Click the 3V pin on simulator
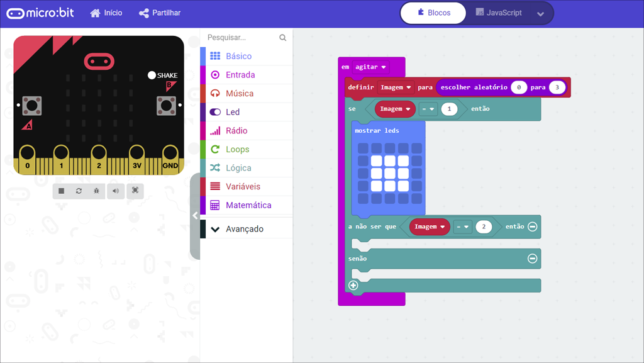Viewport: 644px width, 363px height. point(136,159)
